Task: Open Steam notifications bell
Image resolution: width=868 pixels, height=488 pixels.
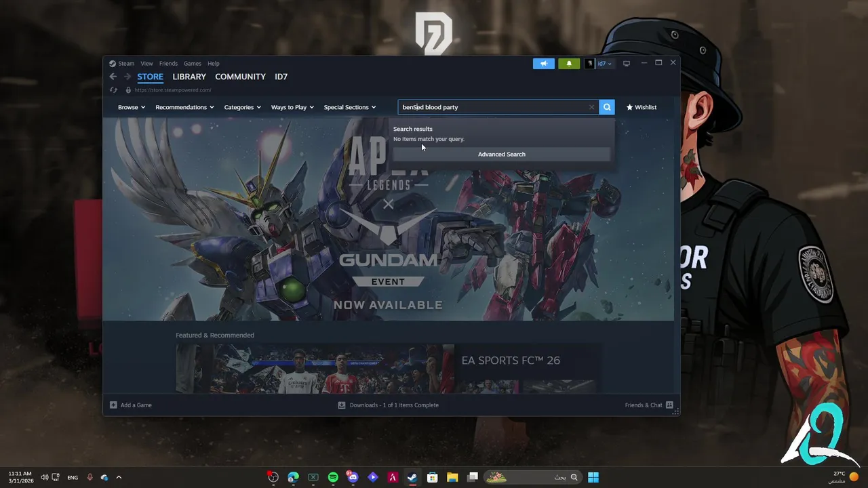Action: pos(569,64)
